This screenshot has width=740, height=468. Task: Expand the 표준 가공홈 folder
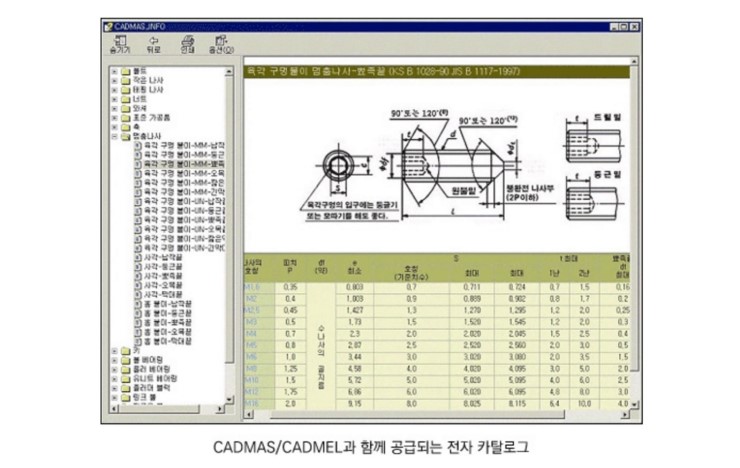coord(114,118)
